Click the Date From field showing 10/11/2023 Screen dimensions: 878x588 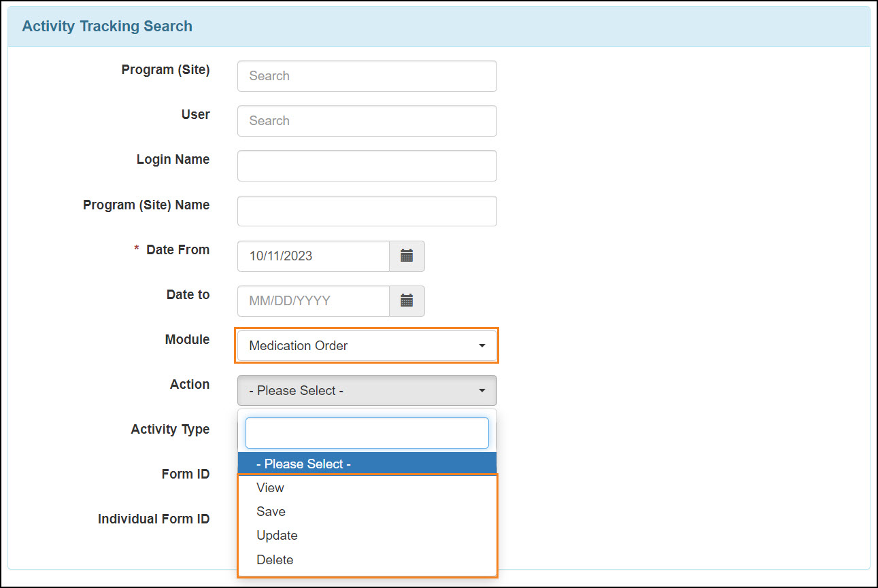(x=314, y=256)
